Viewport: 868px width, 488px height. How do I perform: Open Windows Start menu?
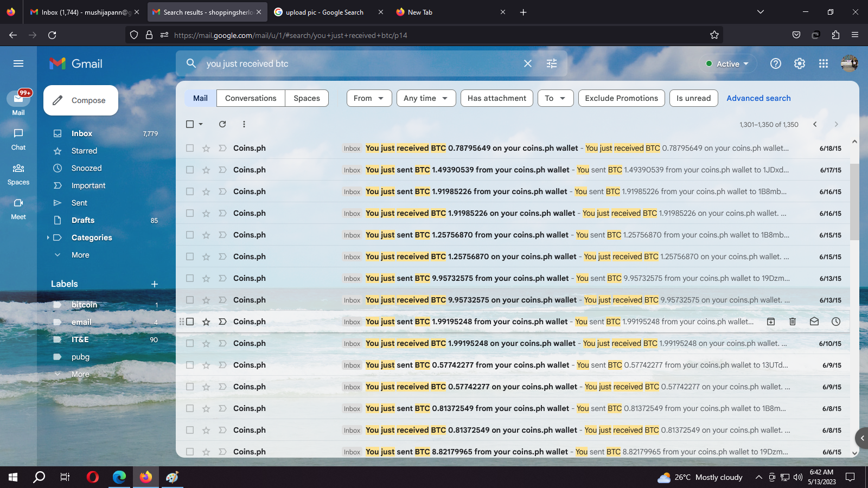13,477
